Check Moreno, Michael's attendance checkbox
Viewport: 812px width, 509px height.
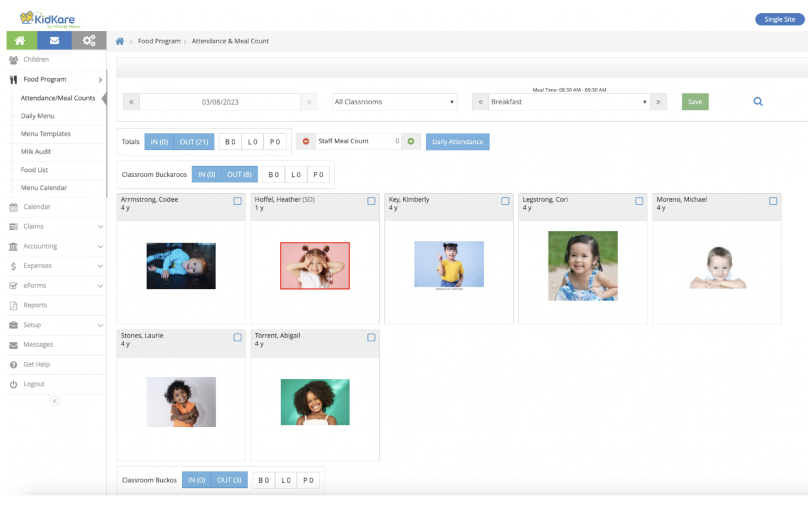coord(773,201)
